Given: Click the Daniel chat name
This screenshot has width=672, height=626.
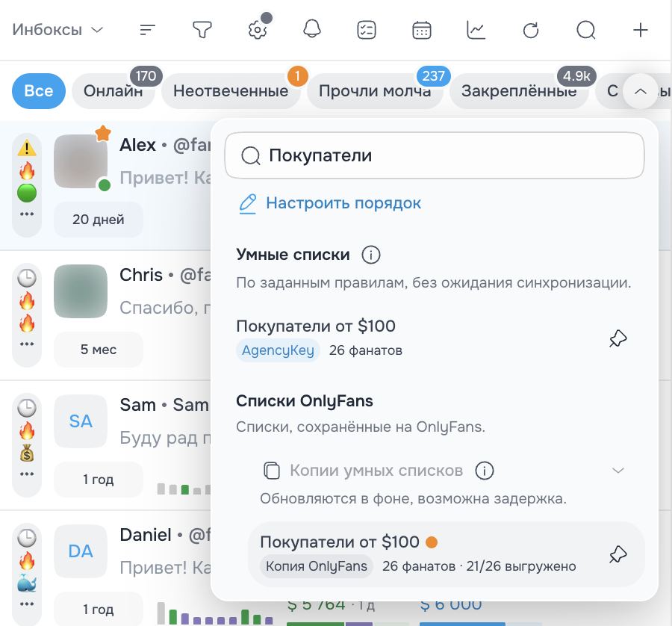Looking at the screenshot, I should tap(146, 535).
